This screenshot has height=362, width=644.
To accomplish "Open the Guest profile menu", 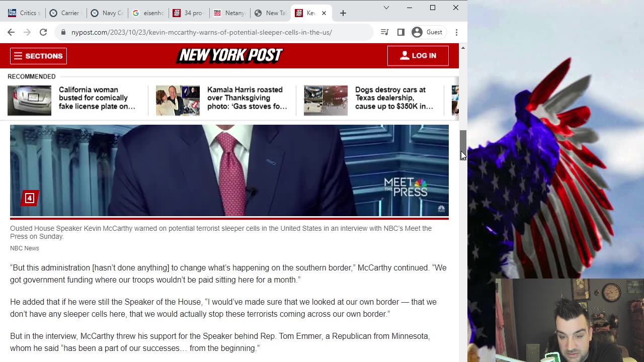I will 427,32.
